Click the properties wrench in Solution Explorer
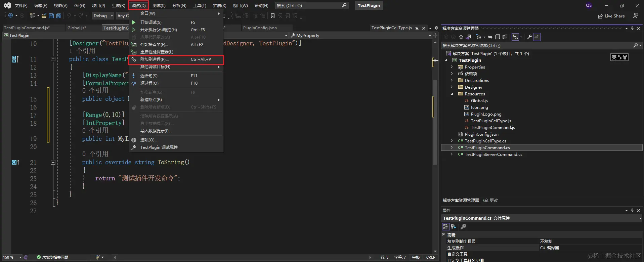 pyautogui.click(x=529, y=37)
